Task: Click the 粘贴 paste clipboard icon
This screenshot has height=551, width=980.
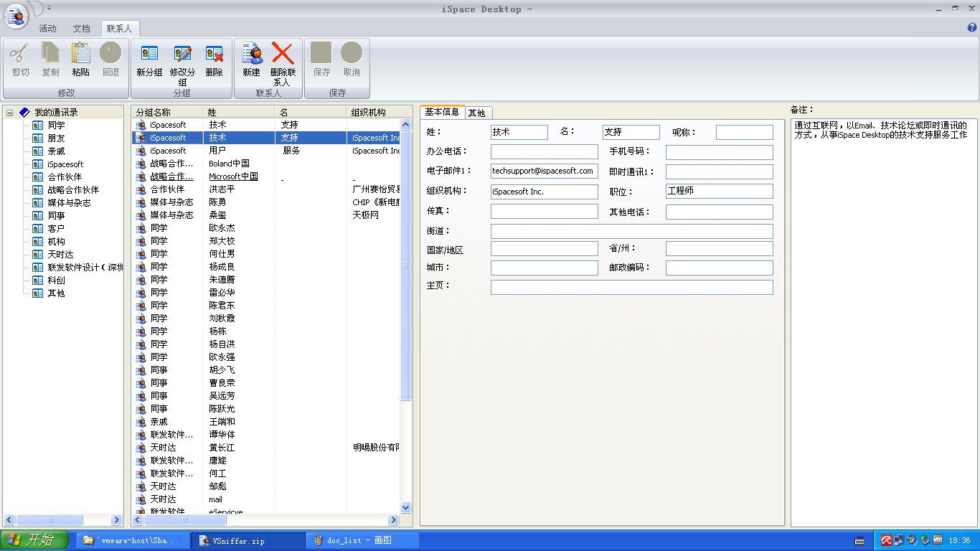Action: pos(80,53)
